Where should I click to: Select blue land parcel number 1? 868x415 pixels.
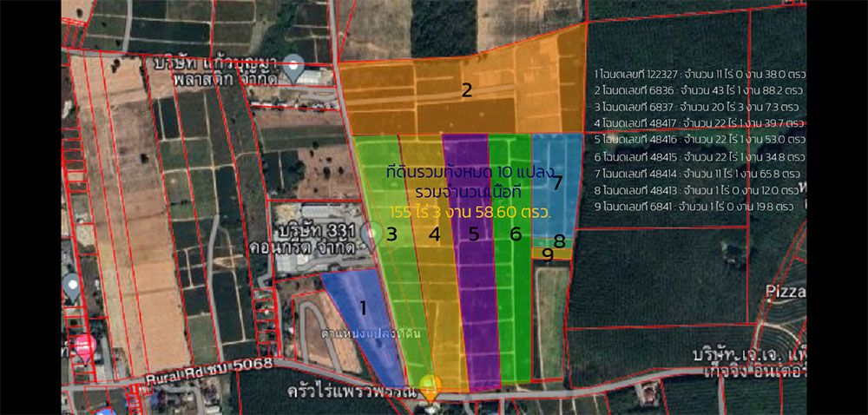point(362,308)
